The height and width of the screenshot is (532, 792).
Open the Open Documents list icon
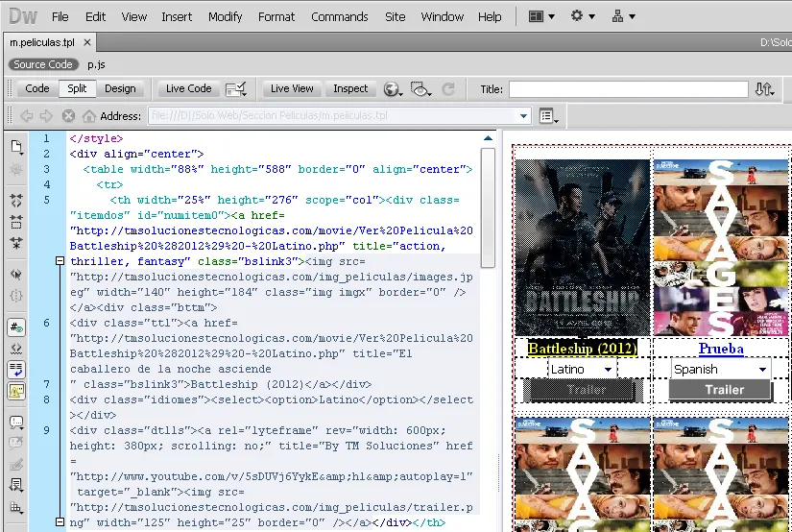click(16, 147)
